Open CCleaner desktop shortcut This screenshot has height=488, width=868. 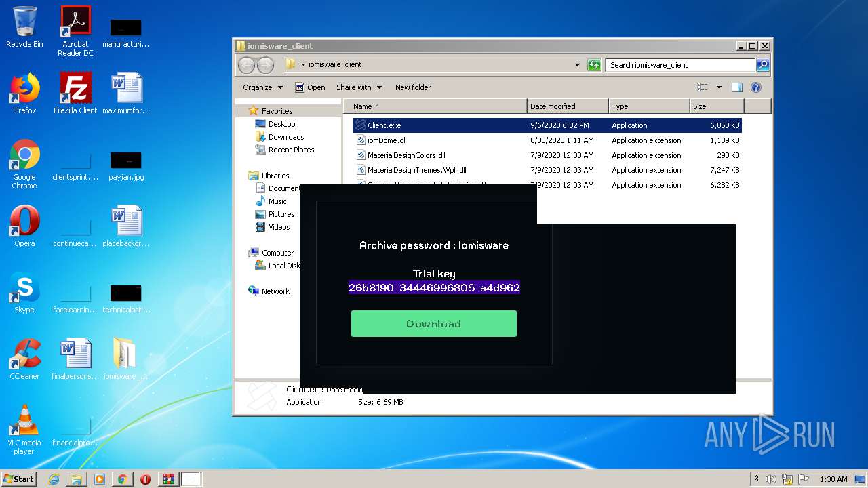pyautogui.click(x=24, y=359)
